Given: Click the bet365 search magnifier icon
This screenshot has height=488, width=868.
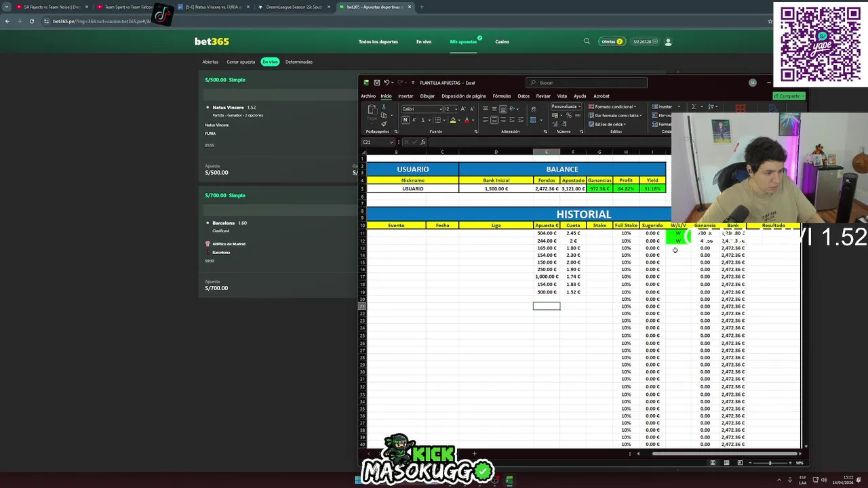Looking at the screenshot, I should pos(587,41).
